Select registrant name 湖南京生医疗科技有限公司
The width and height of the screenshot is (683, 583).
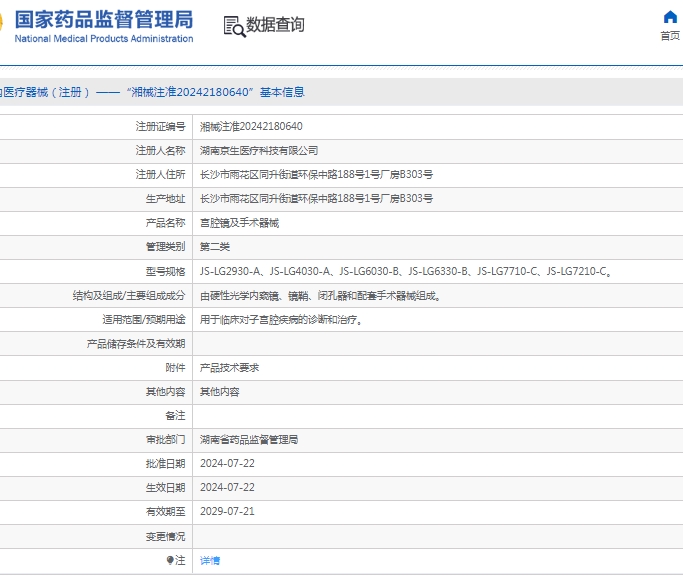(259, 150)
